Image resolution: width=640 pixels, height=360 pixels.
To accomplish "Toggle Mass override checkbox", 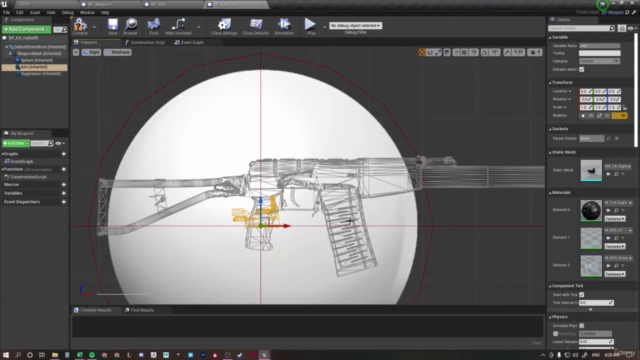I will 556,334.
